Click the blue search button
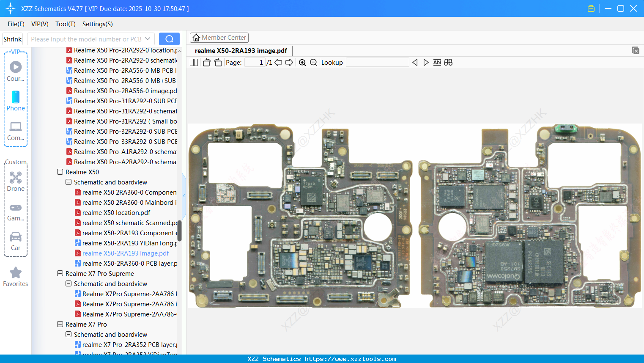The height and width of the screenshot is (363, 644). pyautogui.click(x=169, y=39)
